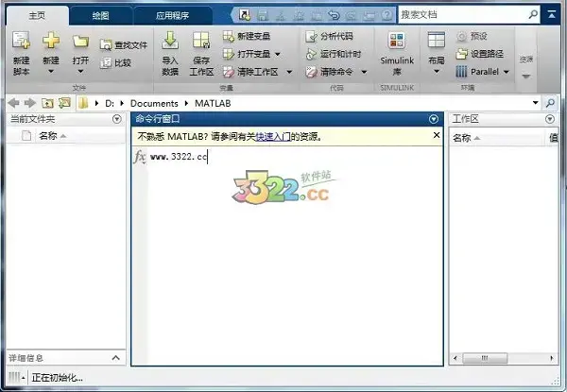Viewport: 567px width, 392px height.
Task: Go forward in folder history
Action: tap(30, 103)
